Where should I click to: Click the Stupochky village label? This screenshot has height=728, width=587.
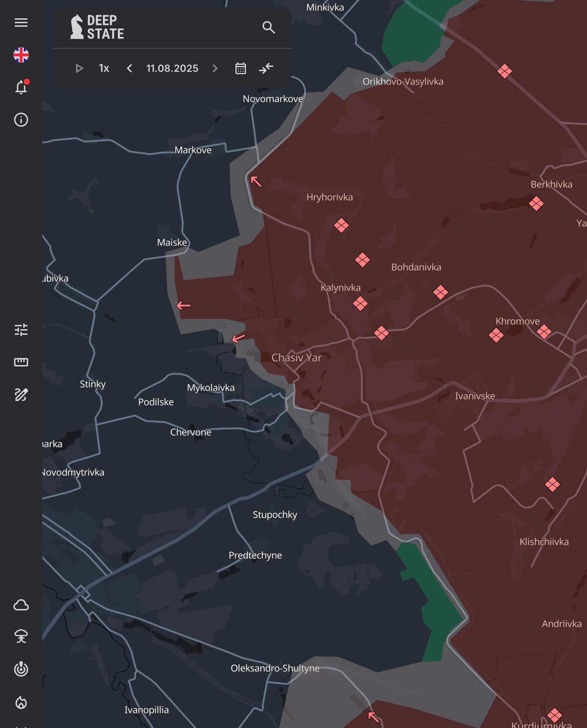coord(275,515)
